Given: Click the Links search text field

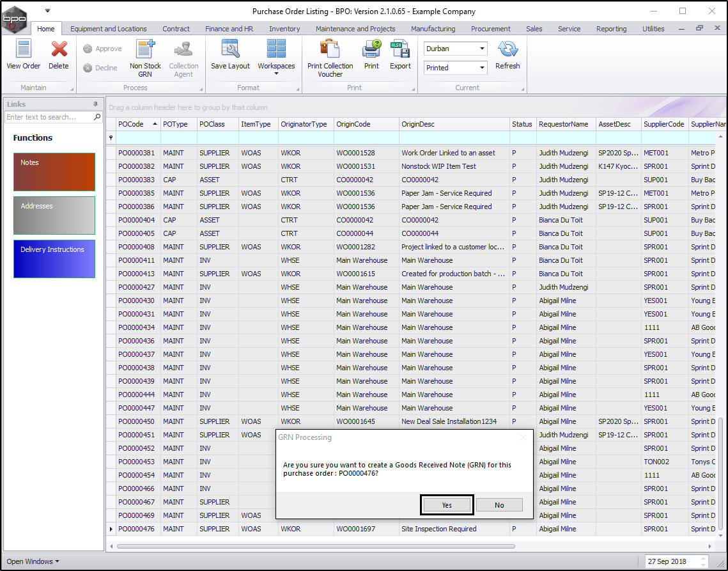Looking at the screenshot, I should point(49,117).
